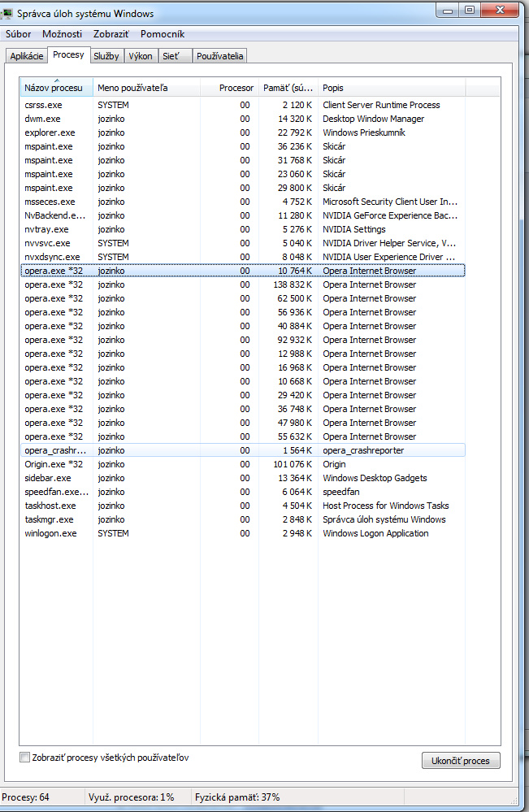Screen dimensions: 529x812
Task: Select opera.exe using 92 932 K
Action: (x=243, y=340)
